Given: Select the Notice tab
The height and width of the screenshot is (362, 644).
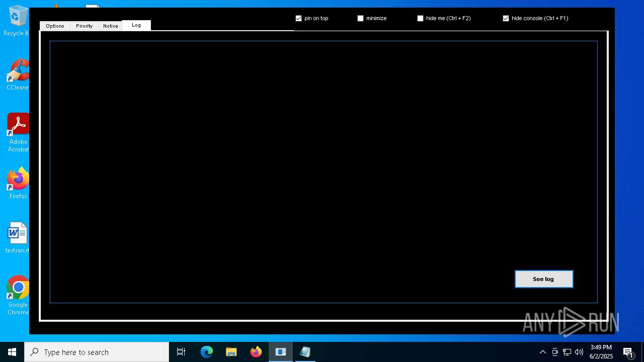Looking at the screenshot, I should [x=110, y=26].
